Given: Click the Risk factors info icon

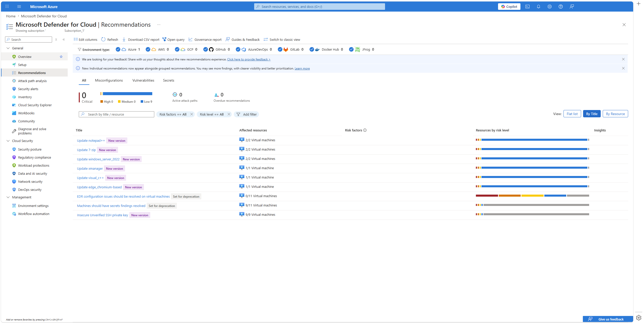Looking at the screenshot, I should pos(365,130).
